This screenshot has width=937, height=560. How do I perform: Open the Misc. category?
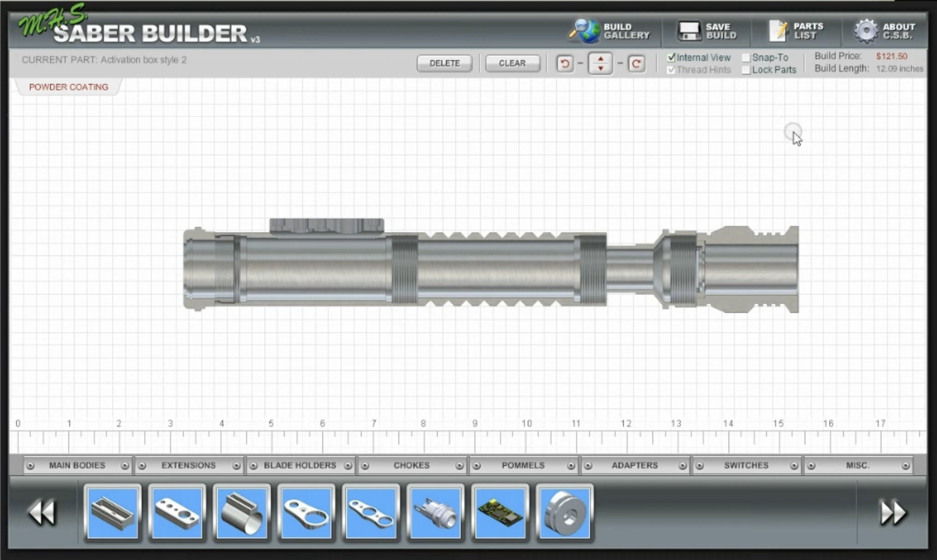[x=858, y=465]
